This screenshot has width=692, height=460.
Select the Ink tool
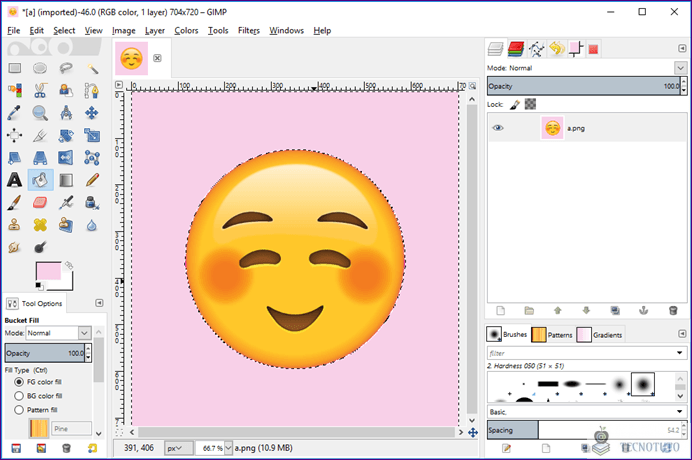pyautogui.click(x=92, y=203)
